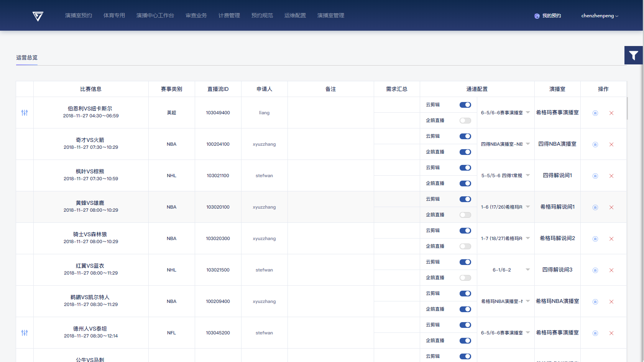Switch off 企鹅直播 for 德州人VS泰坦

point(465,341)
